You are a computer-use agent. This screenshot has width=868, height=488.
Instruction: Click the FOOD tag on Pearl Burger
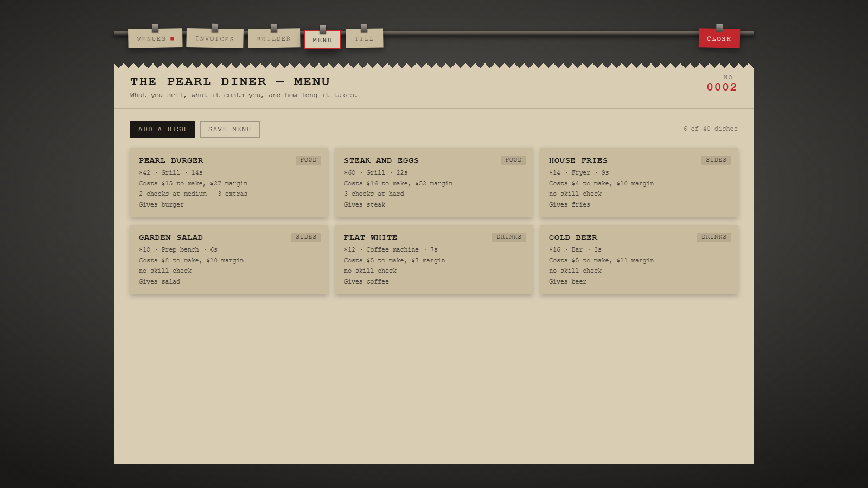[x=308, y=160]
